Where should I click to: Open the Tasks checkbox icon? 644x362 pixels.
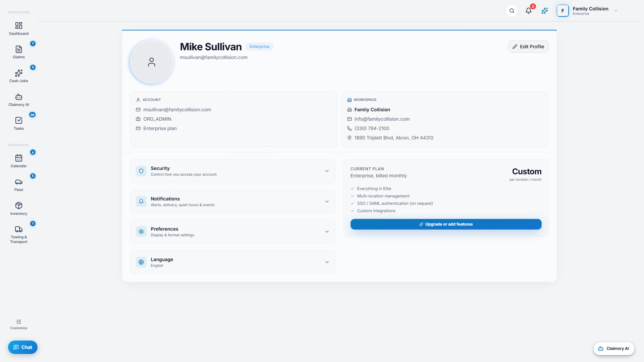click(x=19, y=120)
